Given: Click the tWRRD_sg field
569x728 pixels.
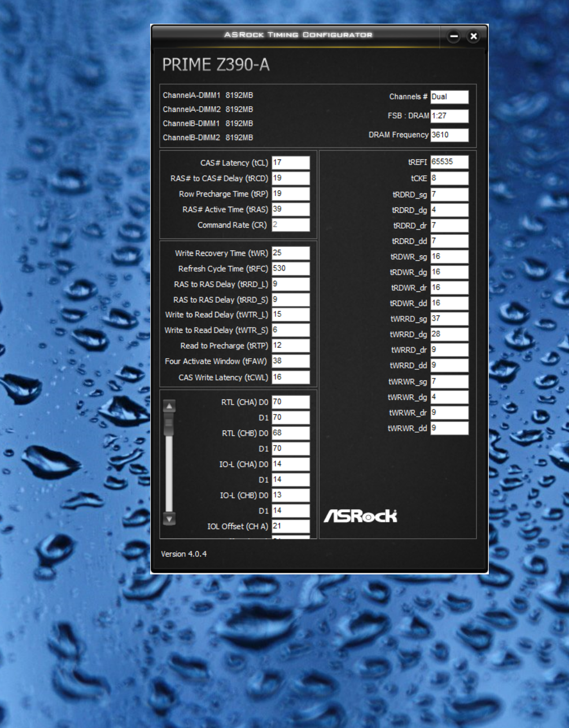Looking at the screenshot, I should tap(449, 319).
